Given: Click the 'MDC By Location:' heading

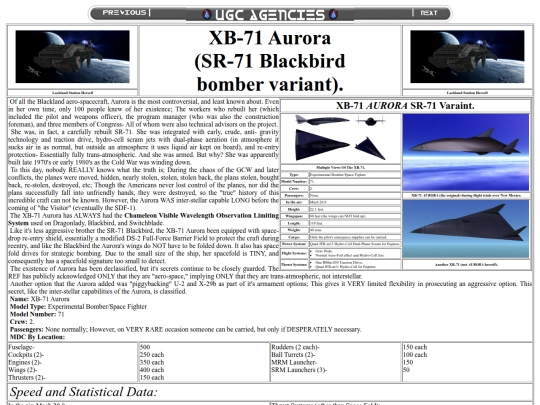Looking at the screenshot, I should tap(37, 337).
